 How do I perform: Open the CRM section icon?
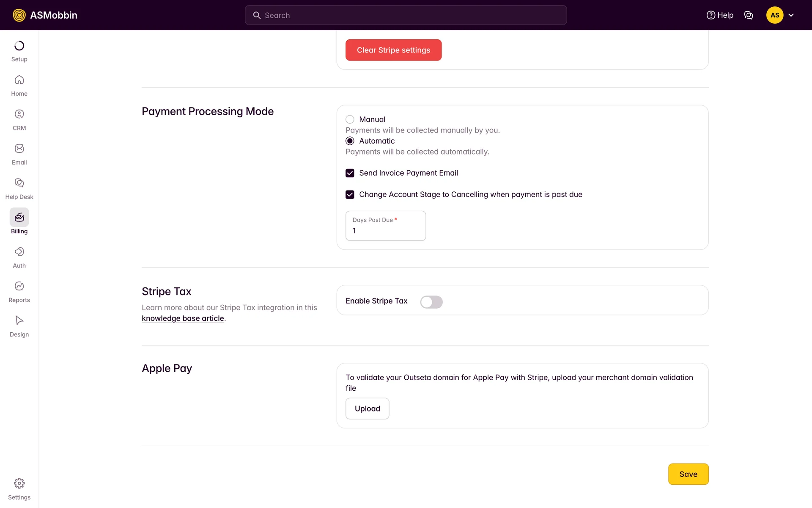(x=19, y=114)
